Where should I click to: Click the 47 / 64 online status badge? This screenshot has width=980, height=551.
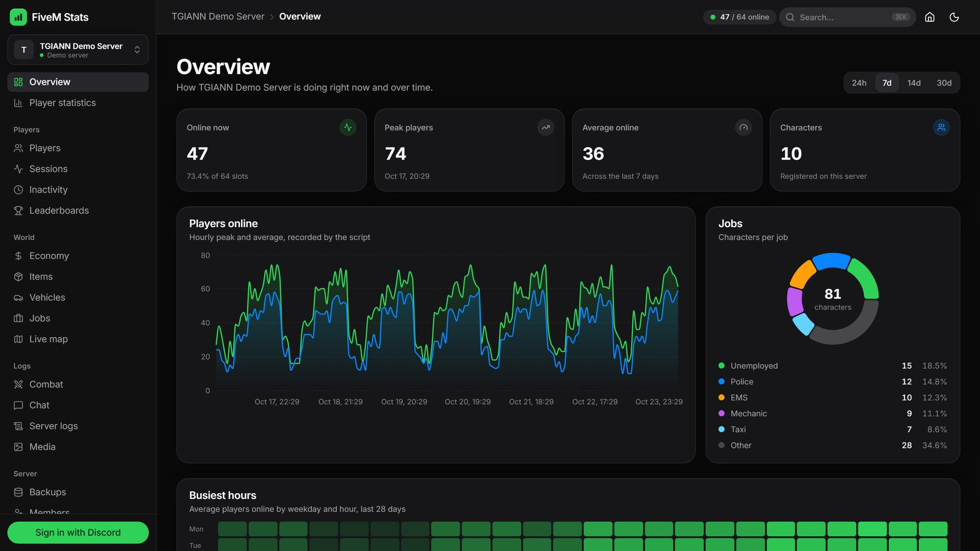(x=740, y=17)
